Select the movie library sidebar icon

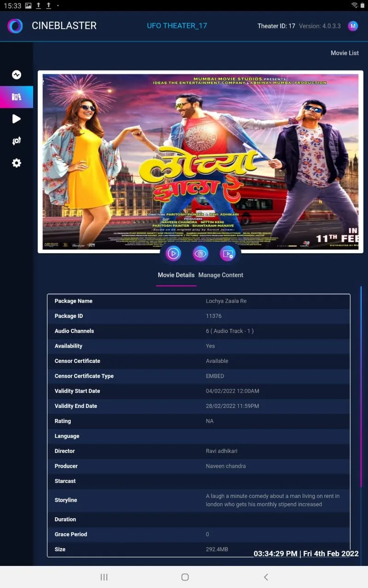pyautogui.click(x=17, y=97)
